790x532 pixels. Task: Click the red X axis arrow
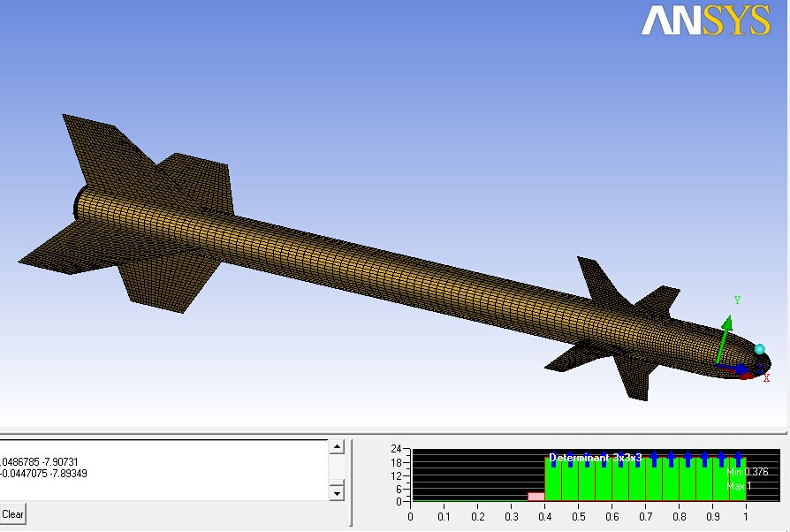tap(745, 376)
